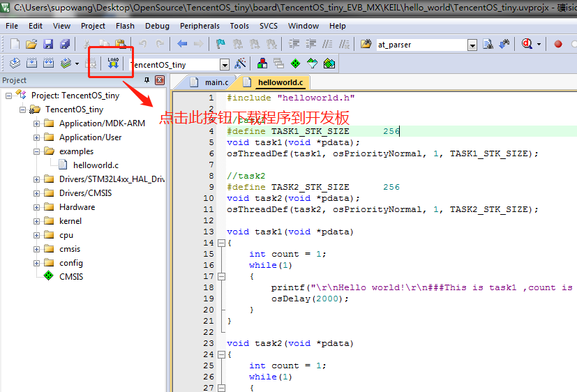Toggle the code fold at line 27

click(221, 388)
